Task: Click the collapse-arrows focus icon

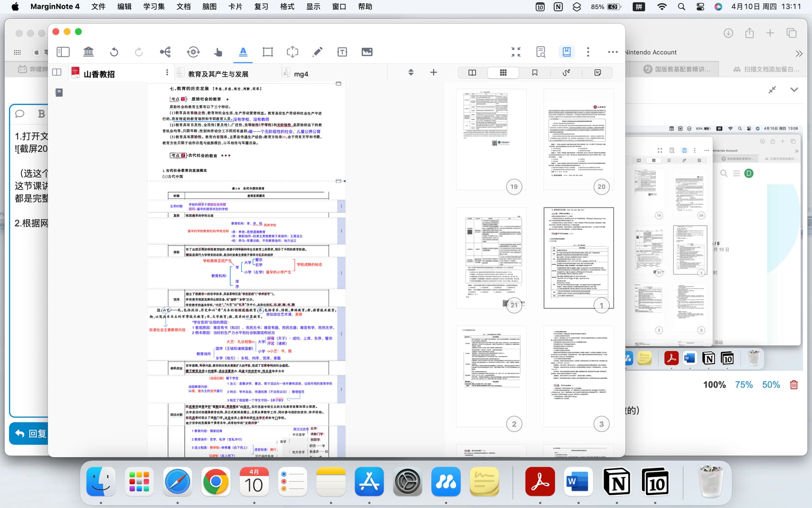Action: pos(516,52)
